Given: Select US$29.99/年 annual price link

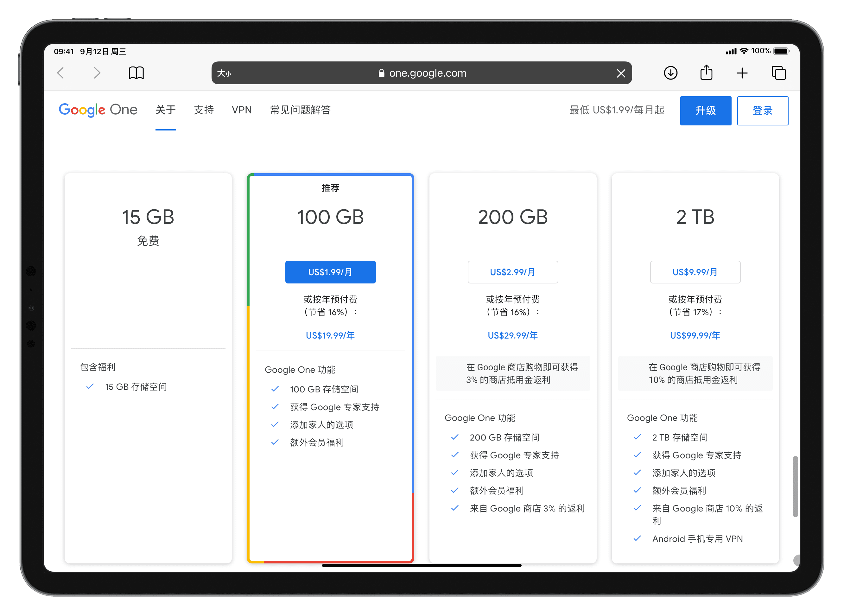Looking at the screenshot, I should (513, 335).
